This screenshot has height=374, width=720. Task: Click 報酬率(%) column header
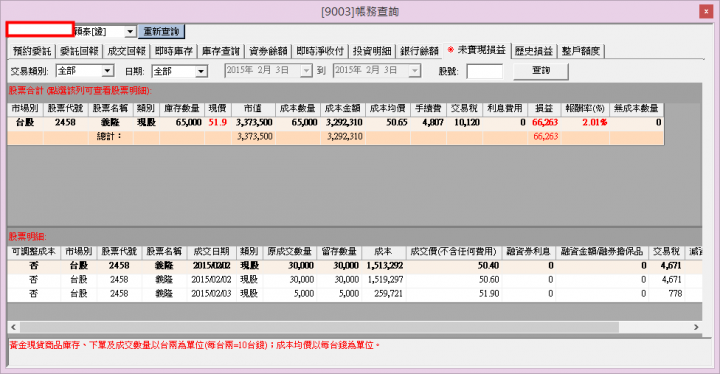(x=585, y=108)
